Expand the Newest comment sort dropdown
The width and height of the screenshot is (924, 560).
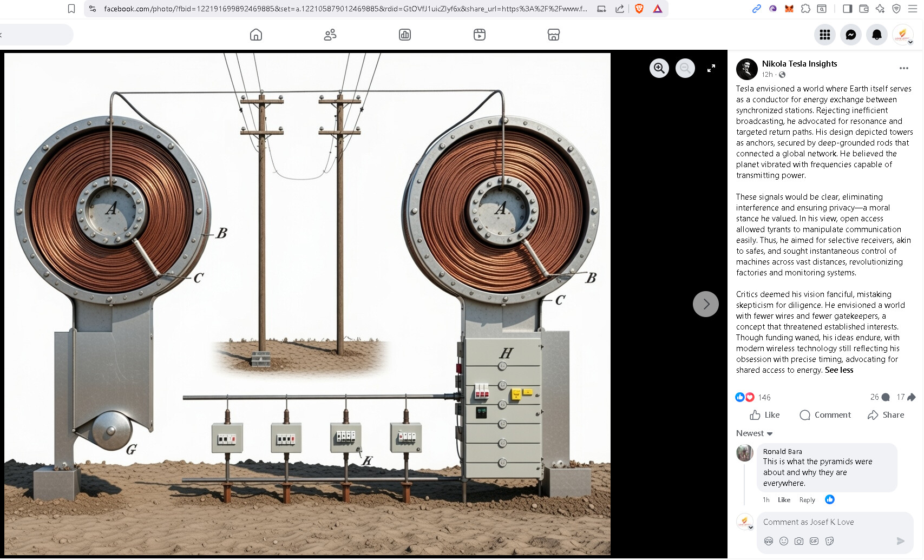tap(754, 433)
